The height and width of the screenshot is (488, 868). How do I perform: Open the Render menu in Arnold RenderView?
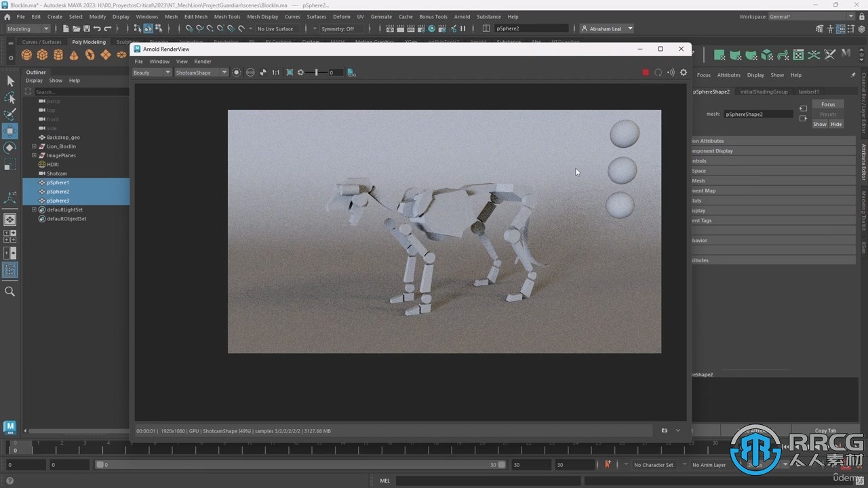(x=203, y=61)
